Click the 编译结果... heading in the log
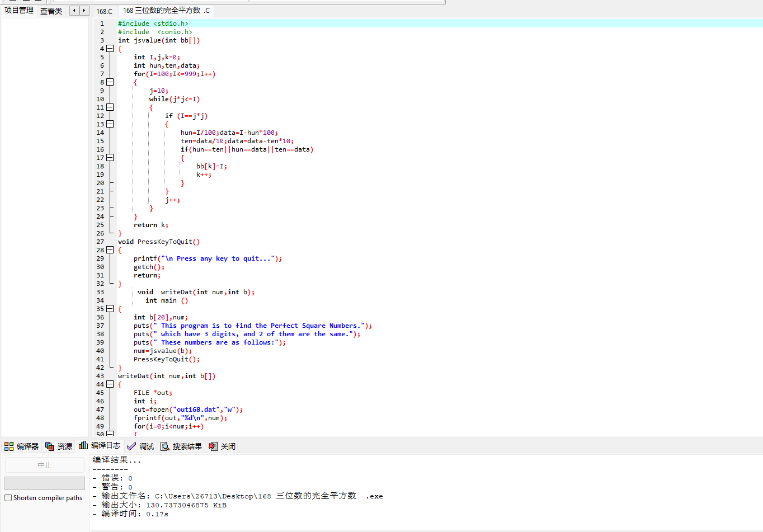Viewport: 763px width, 532px height. pyautogui.click(x=117, y=460)
